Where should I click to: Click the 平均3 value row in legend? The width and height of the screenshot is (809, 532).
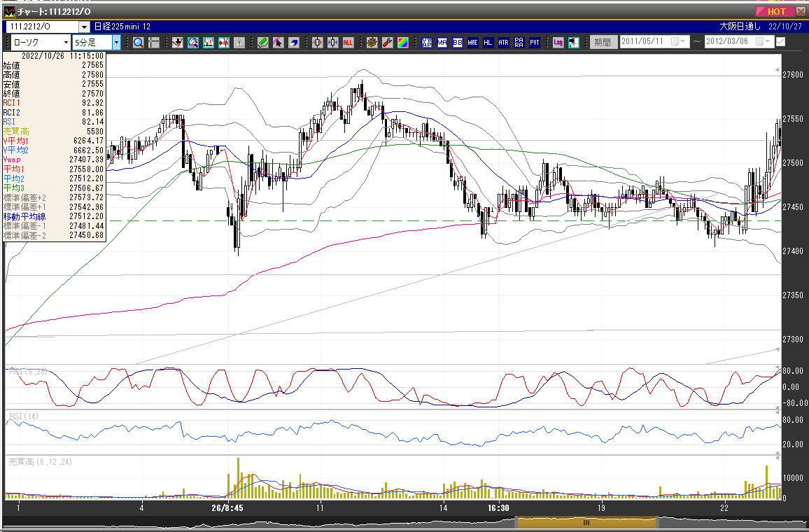pos(54,188)
